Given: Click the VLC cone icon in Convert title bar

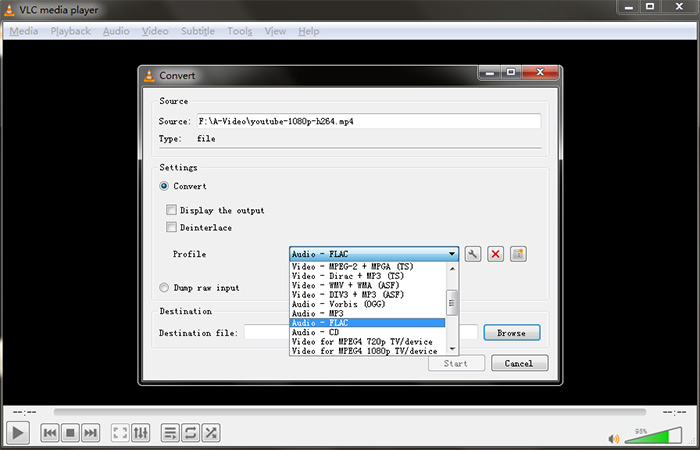Looking at the screenshot, I should (149, 76).
